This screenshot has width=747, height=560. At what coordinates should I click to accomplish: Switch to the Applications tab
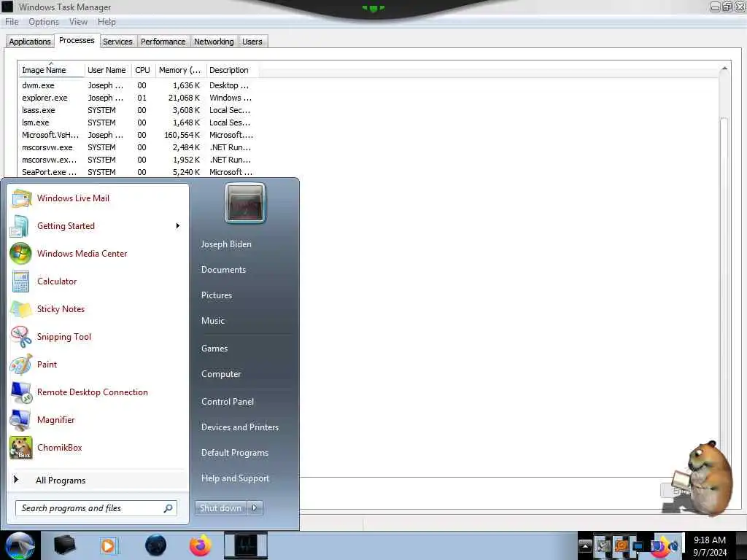tap(29, 42)
